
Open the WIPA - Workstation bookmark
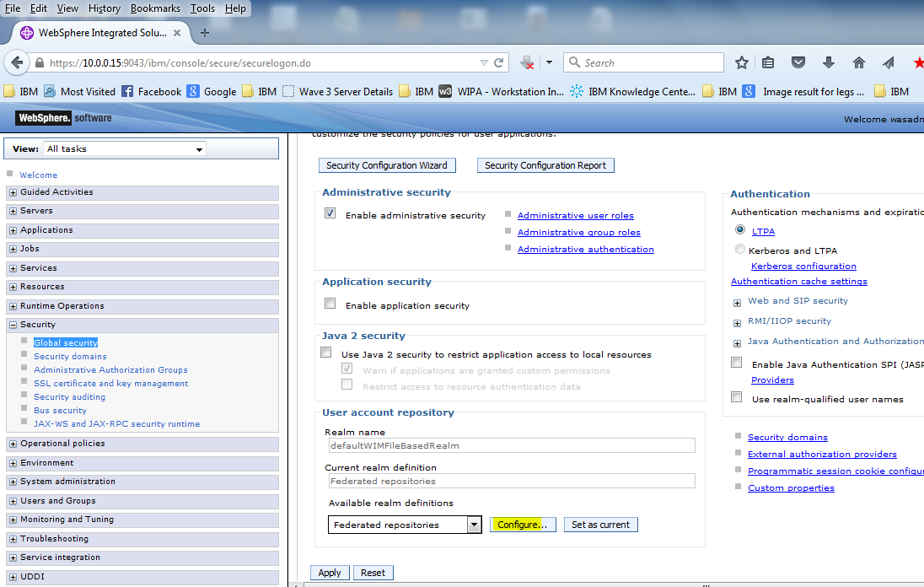coord(502,91)
